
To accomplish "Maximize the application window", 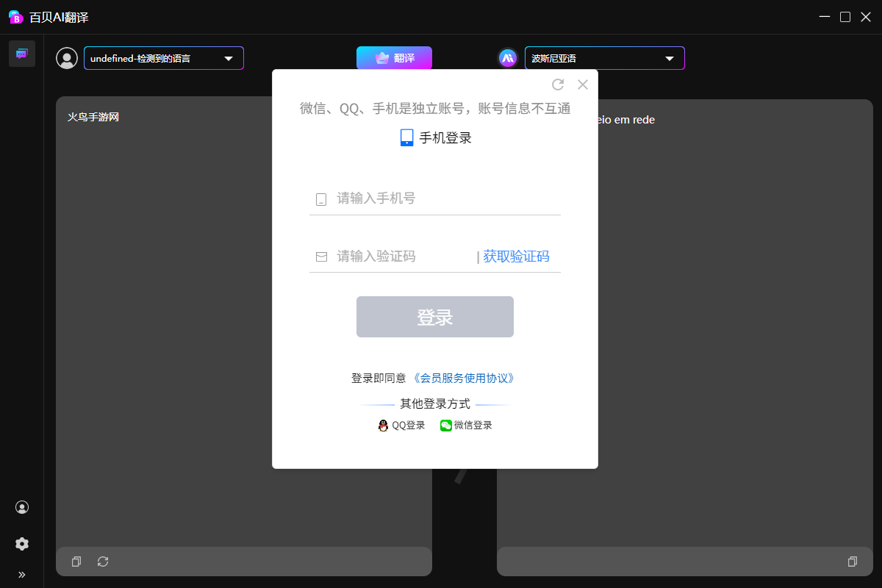I will point(845,17).
